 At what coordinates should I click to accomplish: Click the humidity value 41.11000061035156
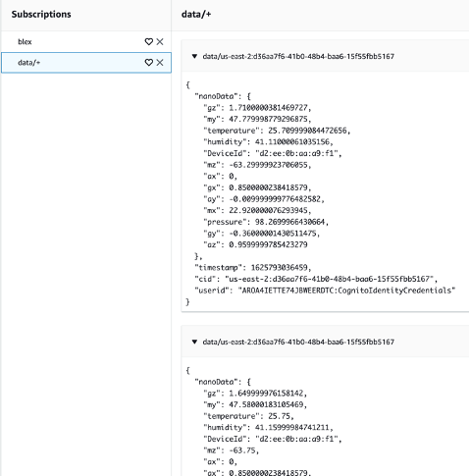coord(292,142)
